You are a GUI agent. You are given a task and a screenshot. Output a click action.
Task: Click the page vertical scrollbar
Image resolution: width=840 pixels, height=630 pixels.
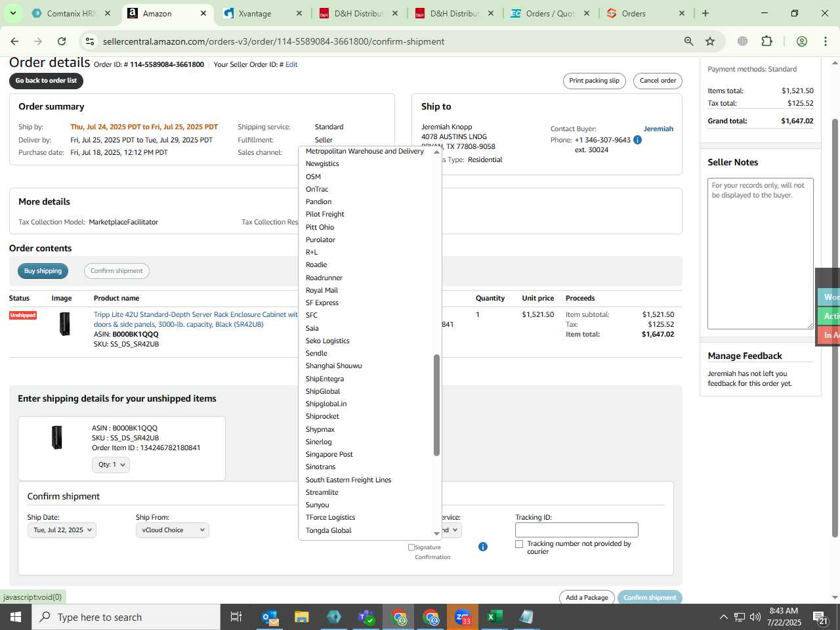[835, 328]
